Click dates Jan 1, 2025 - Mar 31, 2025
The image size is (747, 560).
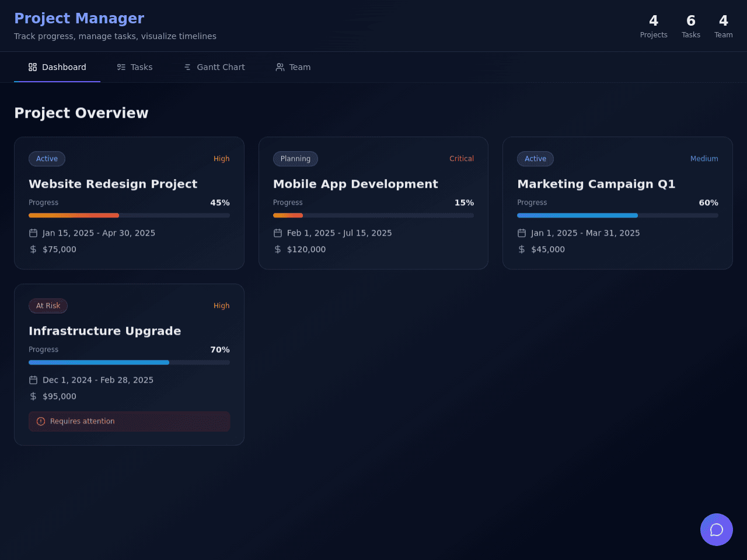coord(585,233)
